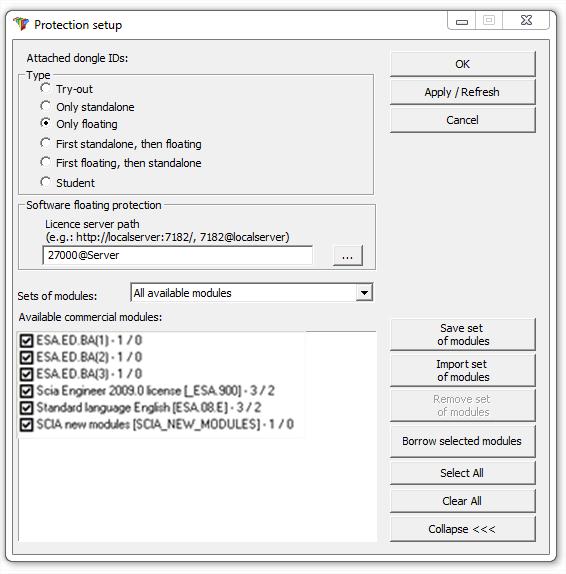Uncheck the ESA.ED.BA(3) module
566x574 pixels.
(x=26, y=374)
